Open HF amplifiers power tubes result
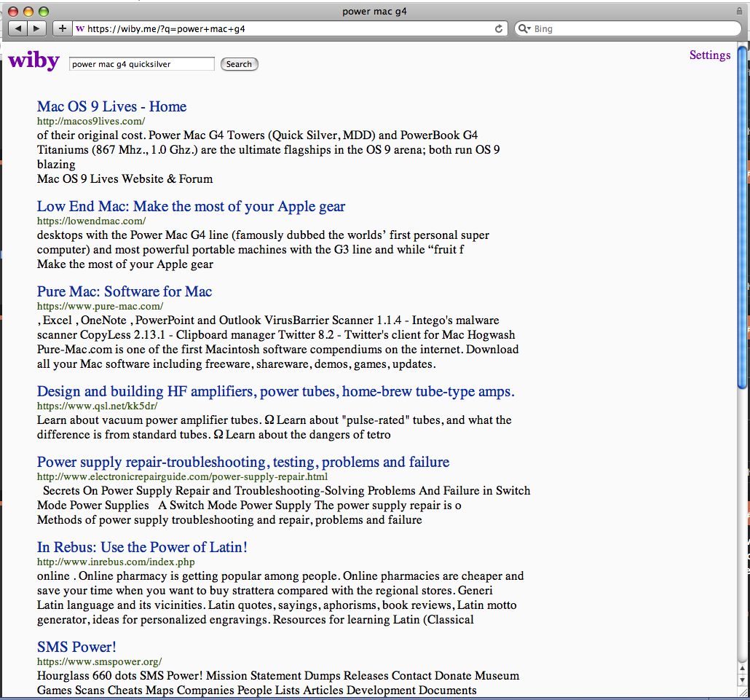The width and height of the screenshot is (750, 700). [275, 391]
